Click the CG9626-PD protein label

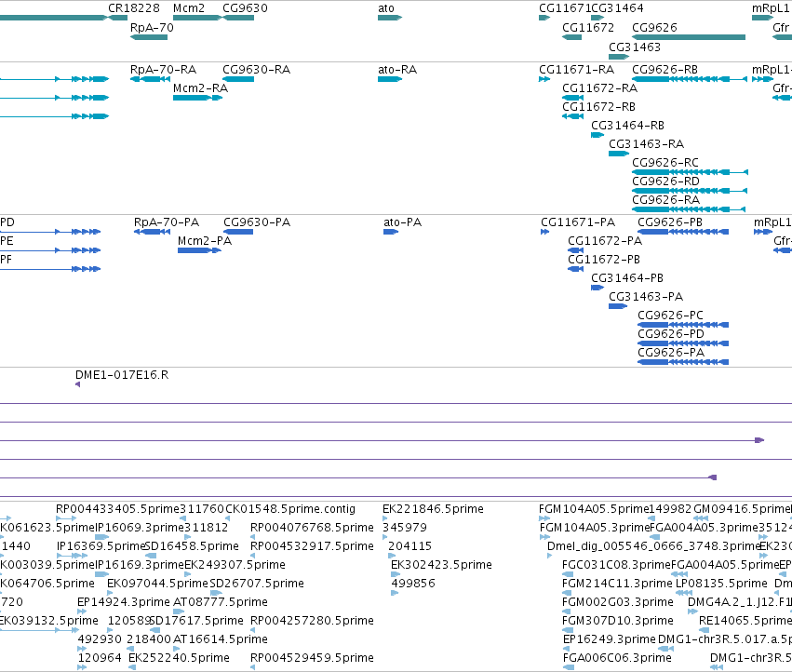(x=671, y=334)
